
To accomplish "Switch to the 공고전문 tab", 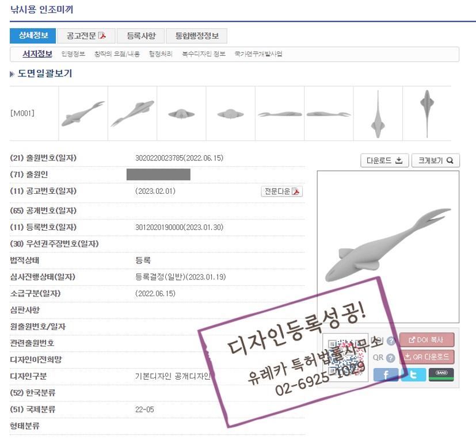I will (x=86, y=36).
